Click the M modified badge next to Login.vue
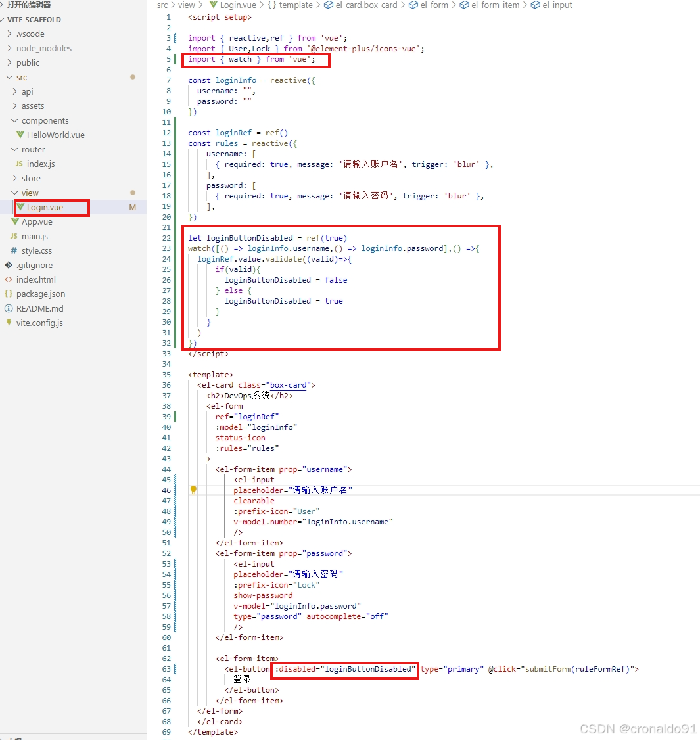The height and width of the screenshot is (740, 700). [x=133, y=207]
